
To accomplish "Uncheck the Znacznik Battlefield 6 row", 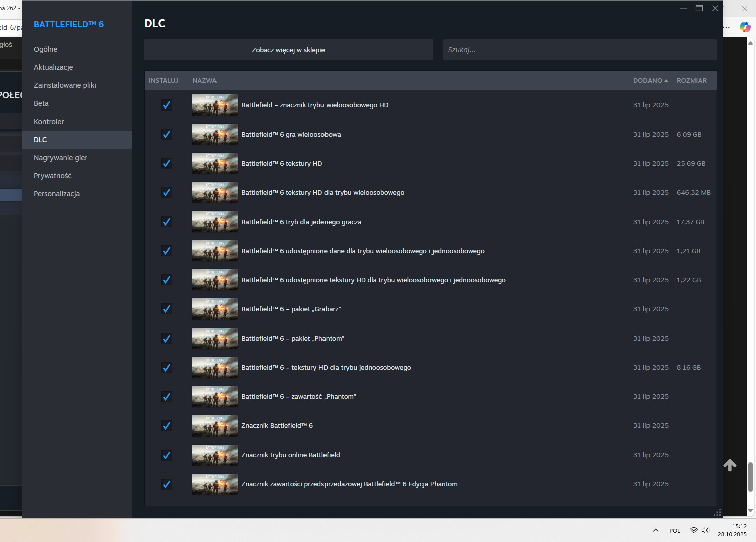I will pyautogui.click(x=167, y=425).
